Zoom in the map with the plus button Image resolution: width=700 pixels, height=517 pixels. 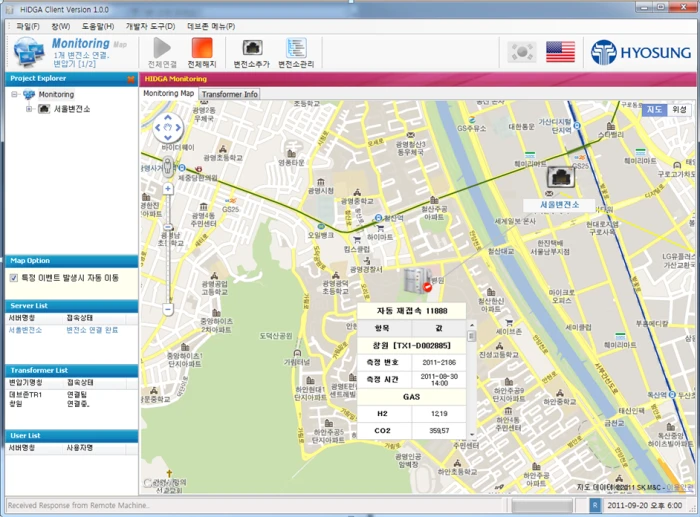(168, 188)
